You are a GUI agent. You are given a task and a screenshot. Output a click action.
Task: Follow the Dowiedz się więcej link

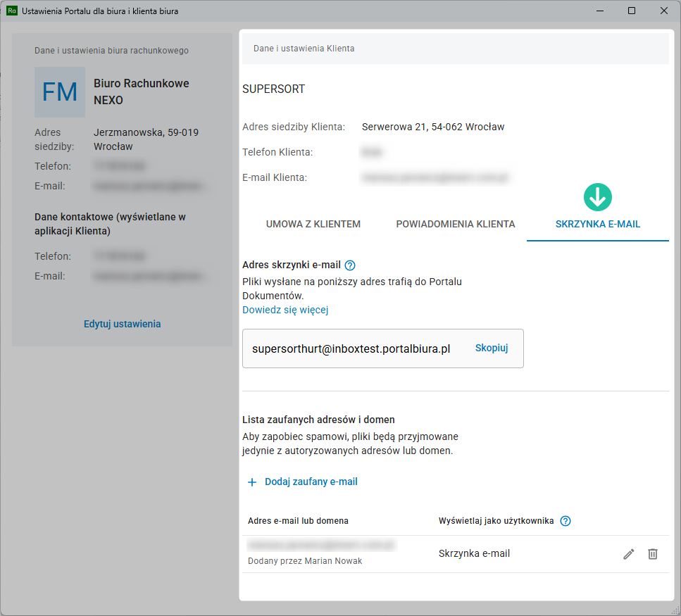[x=285, y=310]
